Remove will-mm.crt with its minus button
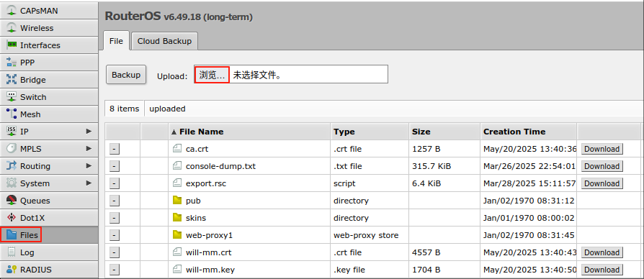The image size is (644, 279). click(x=115, y=252)
